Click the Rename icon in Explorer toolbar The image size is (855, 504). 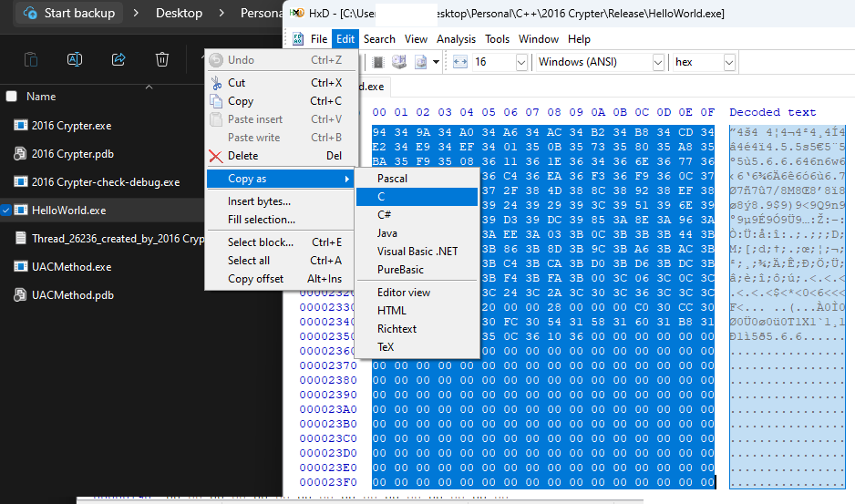tap(75, 59)
